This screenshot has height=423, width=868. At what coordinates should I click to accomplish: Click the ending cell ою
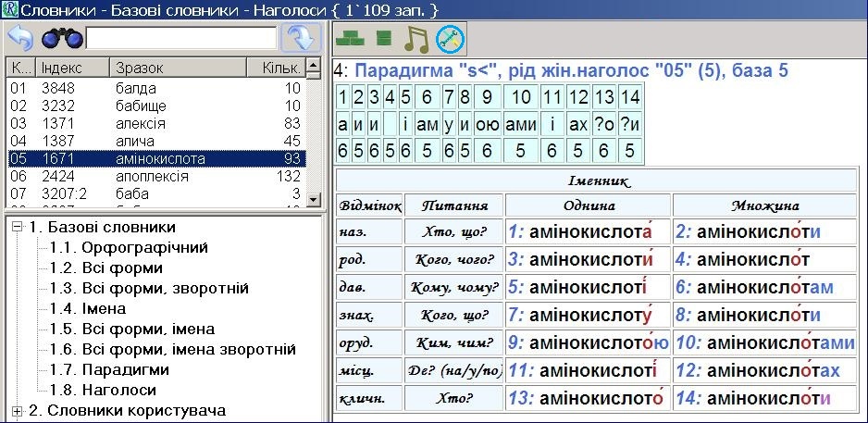pos(487,125)
